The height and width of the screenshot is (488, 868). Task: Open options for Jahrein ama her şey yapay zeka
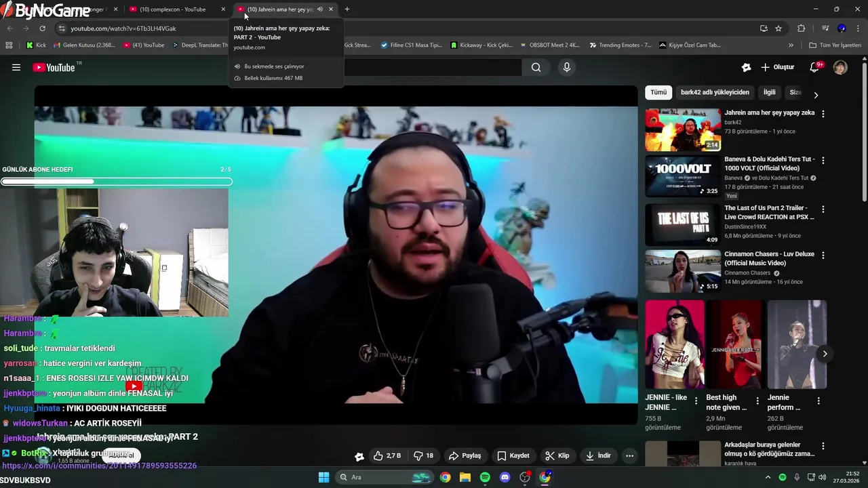coord(823,114)
